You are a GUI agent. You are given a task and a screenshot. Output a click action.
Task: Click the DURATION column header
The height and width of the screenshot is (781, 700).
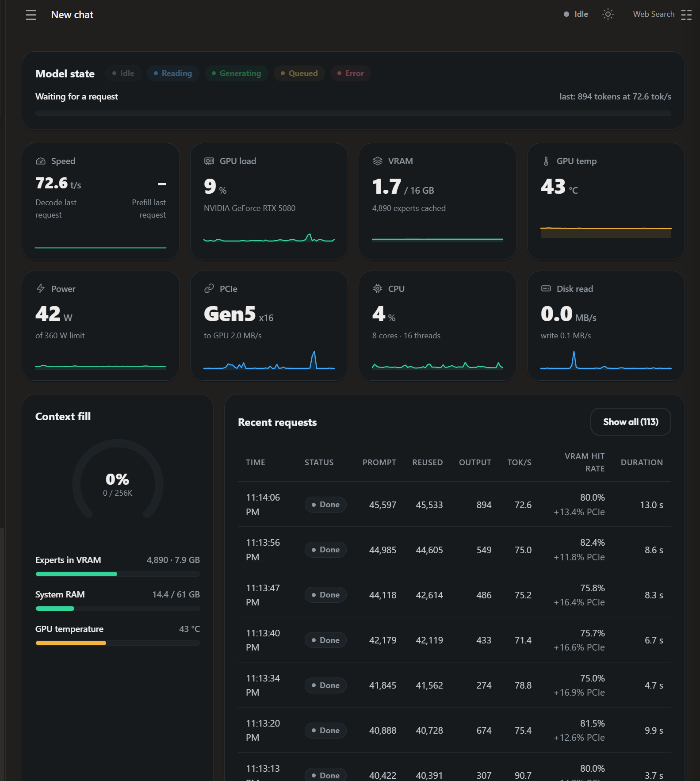(x=642, y=463)
